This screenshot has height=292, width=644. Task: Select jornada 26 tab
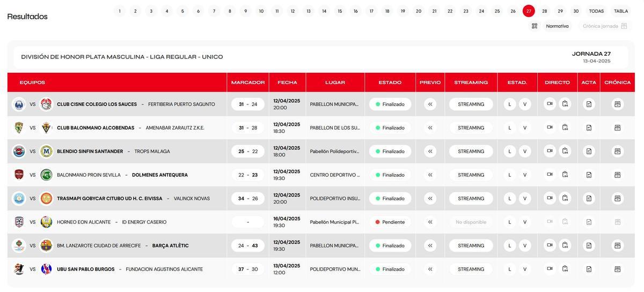[513, 11]
